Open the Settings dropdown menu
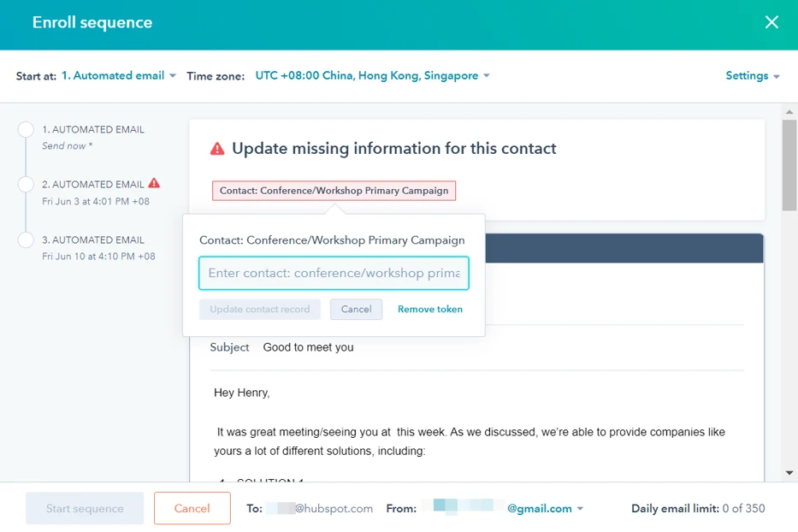This screenshot has width=798, height=532. click(x=752, y=76)
